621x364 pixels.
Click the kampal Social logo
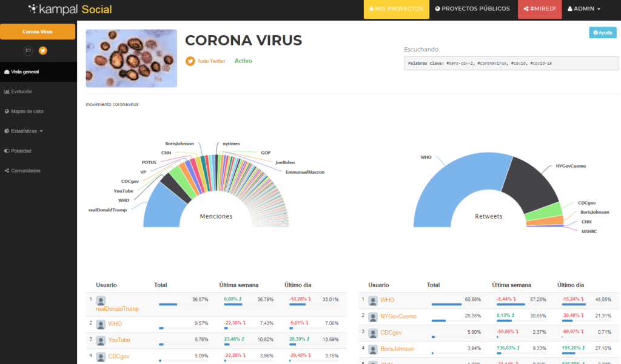click(70, 8)
